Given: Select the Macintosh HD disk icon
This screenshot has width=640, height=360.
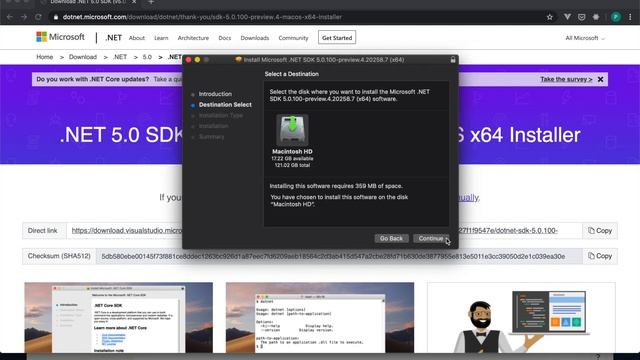Looking at the screenshot, I should 292,130.
